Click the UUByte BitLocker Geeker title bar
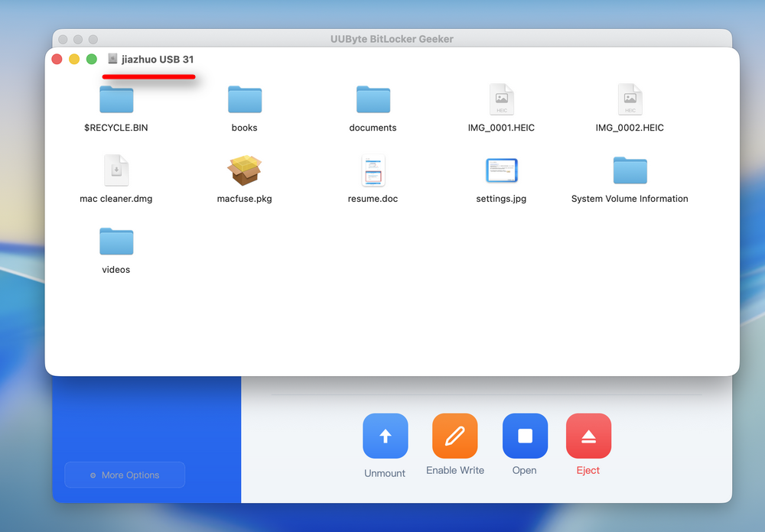Image resolution: width=765 pixels, height=532 pixels. [x=391, y=38]
